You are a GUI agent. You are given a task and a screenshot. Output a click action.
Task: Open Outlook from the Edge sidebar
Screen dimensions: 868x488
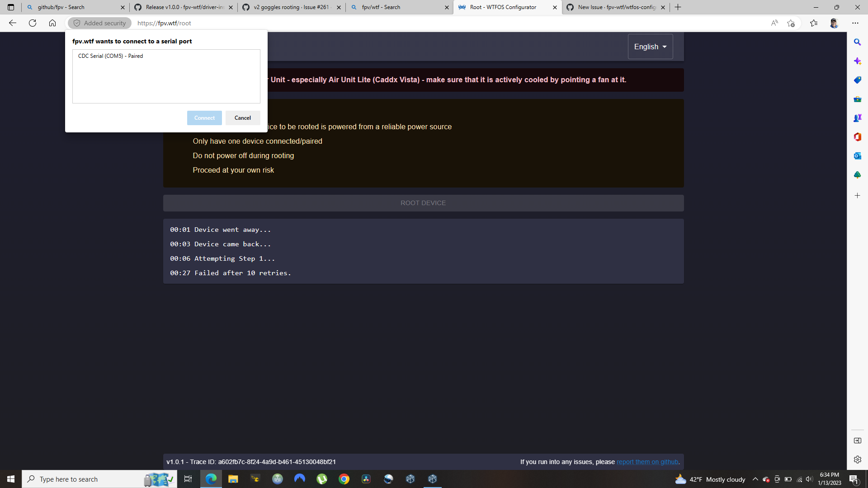pos(857,156)
